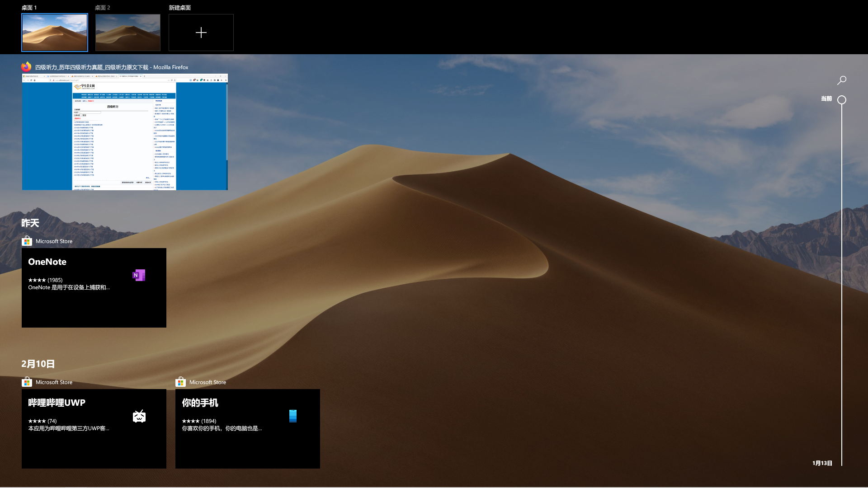Open the 哔哩哔哩UWP activity card title
Image resolution: width=868 pixels, height=488 pixels.
[57, 403]
